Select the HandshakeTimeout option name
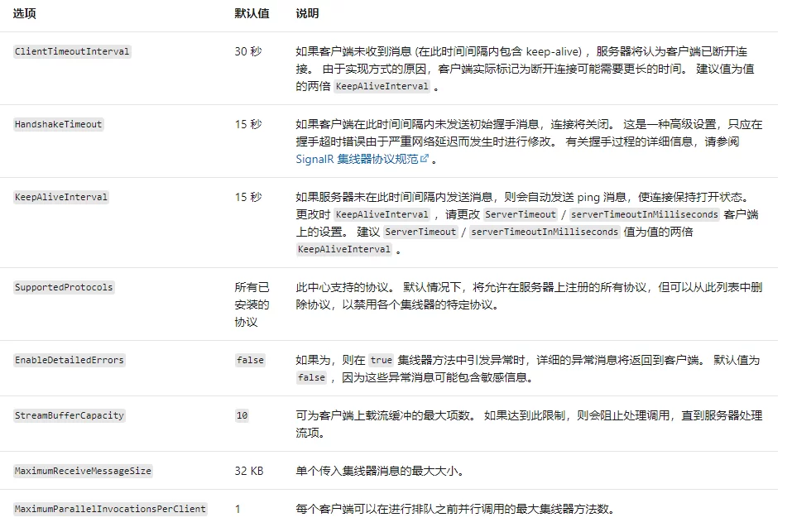Image resolution: width=792 pixels, height=532 pixels. (59, 124)
